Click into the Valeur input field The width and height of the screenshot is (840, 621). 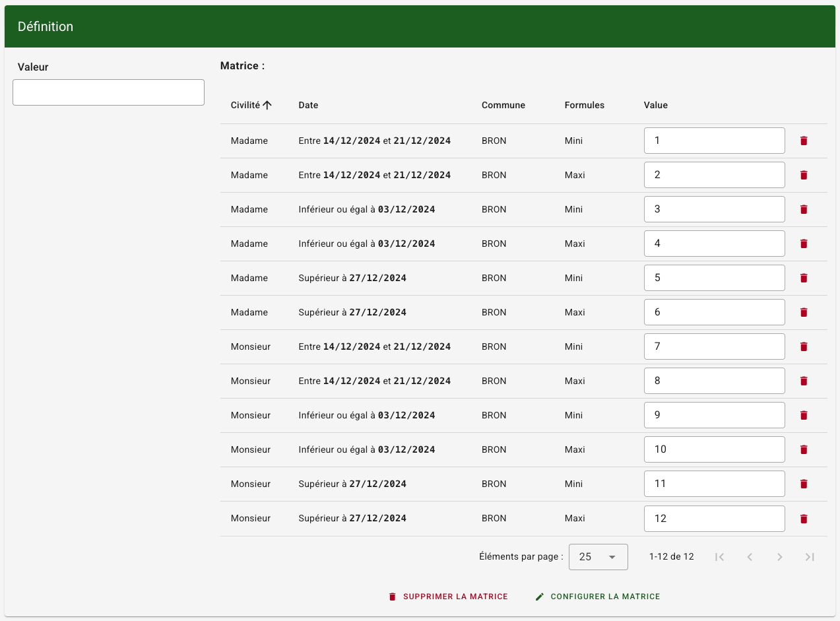pos(108,92)
